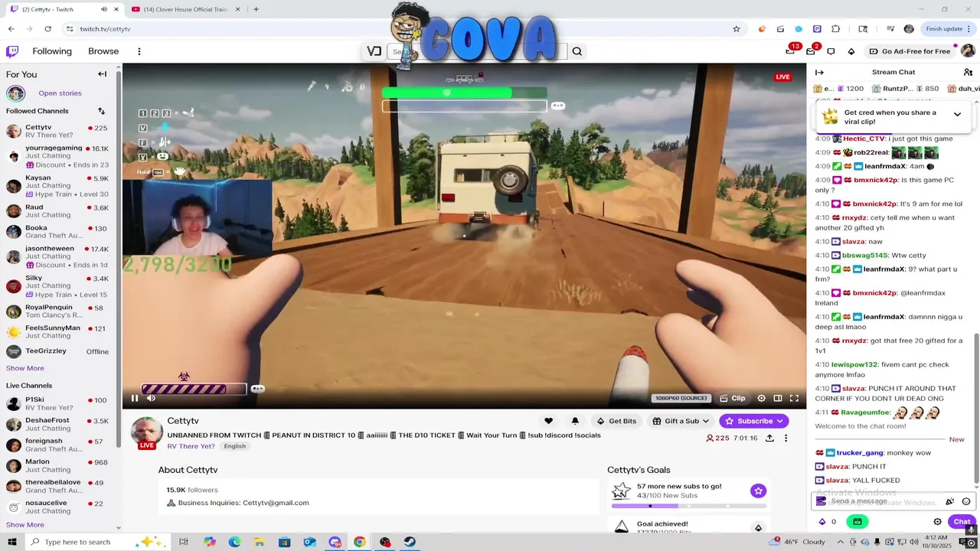Image resolution: width=980 pixels, height=551 pixels.
Task: Pause the stream video
Action: (135, 398)
